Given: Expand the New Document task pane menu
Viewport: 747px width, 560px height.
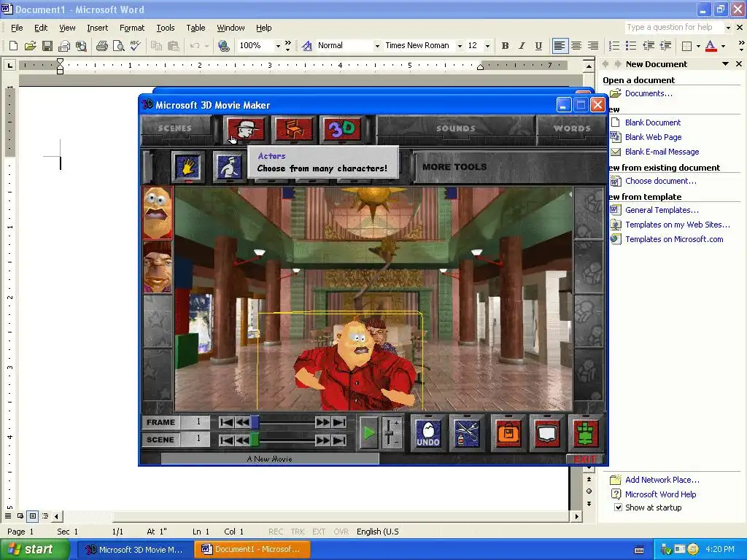Looking at the screenshot, I should [725, 64].
